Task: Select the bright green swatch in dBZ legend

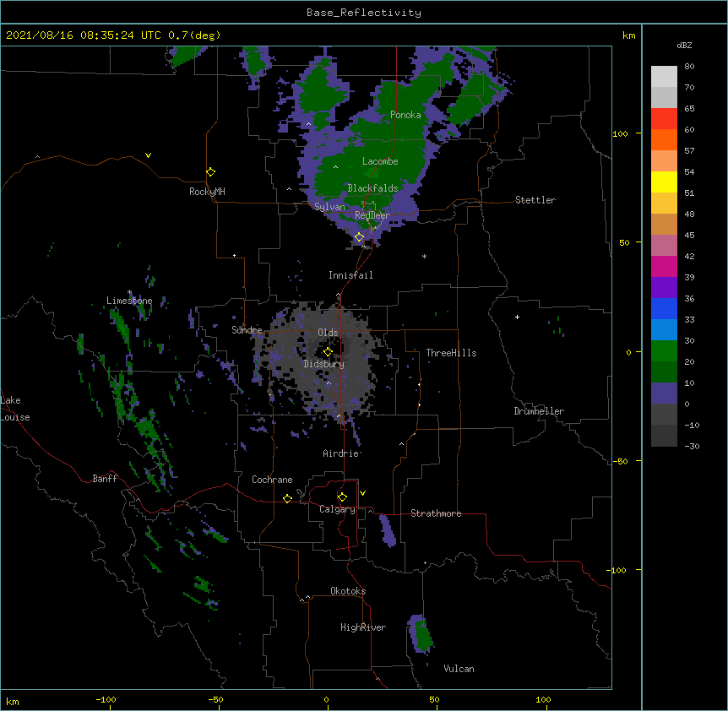Action: tap(664, 351)
